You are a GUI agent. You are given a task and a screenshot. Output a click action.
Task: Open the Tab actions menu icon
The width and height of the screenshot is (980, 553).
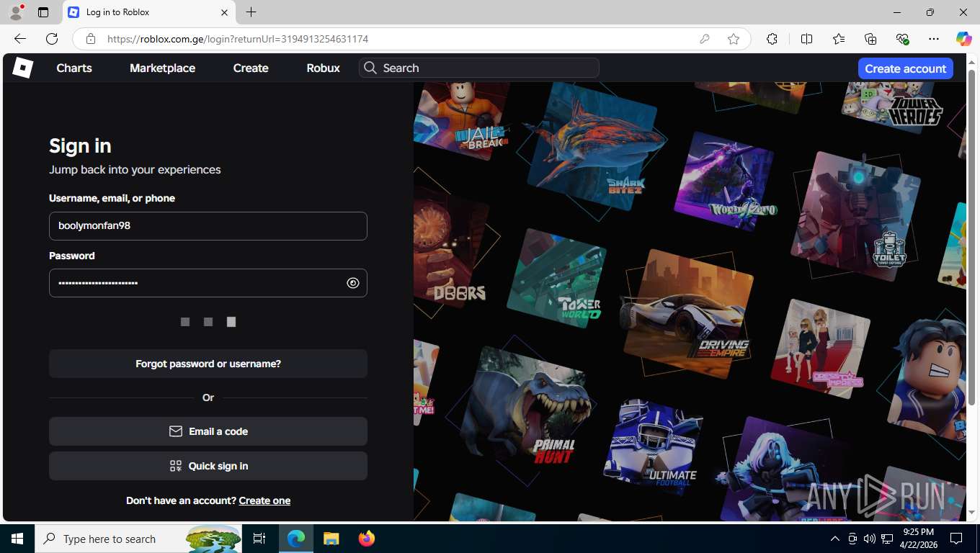[43, 12]
